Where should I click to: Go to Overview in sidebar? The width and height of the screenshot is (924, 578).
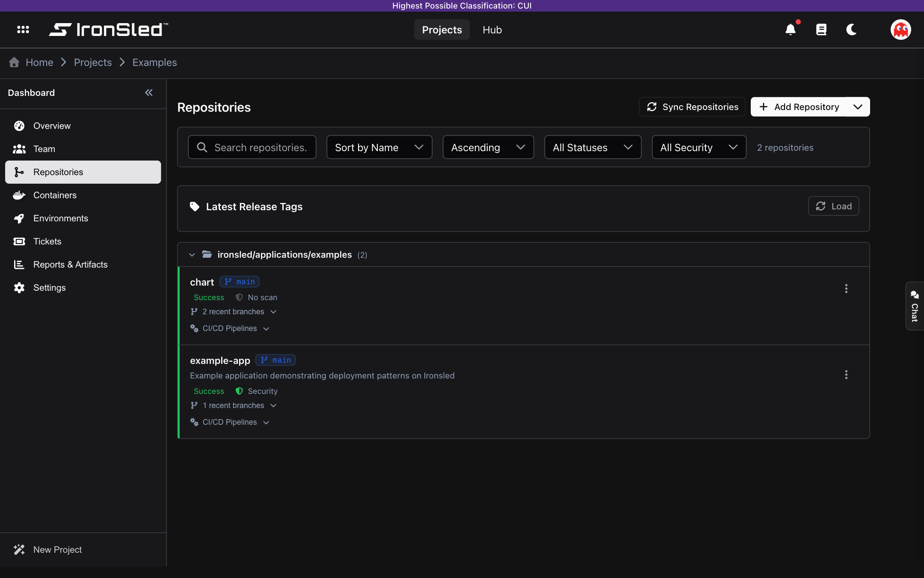point(83,126)
